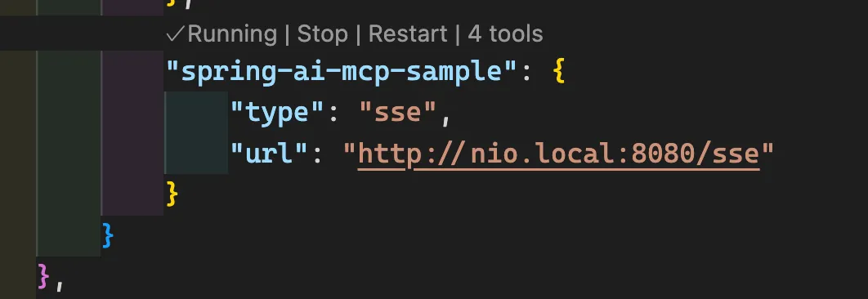
Task: Click on the "url" property key
Action: 269,154
